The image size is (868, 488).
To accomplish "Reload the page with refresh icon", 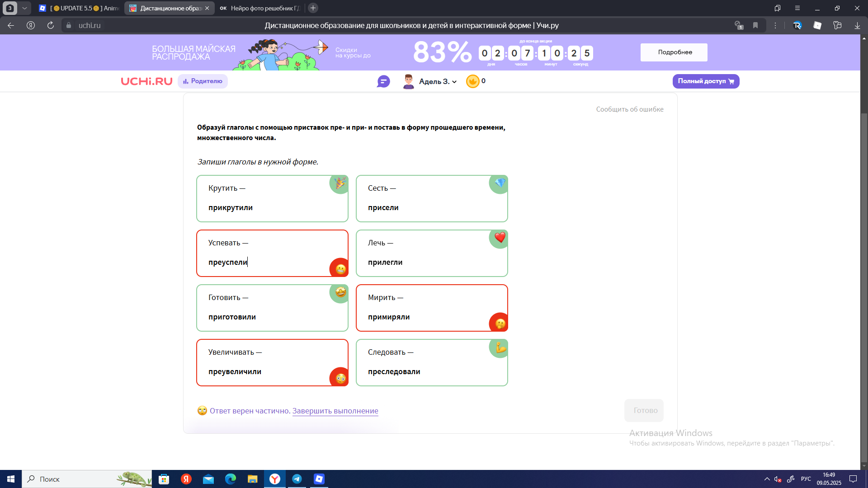I will tap(51, 25).
